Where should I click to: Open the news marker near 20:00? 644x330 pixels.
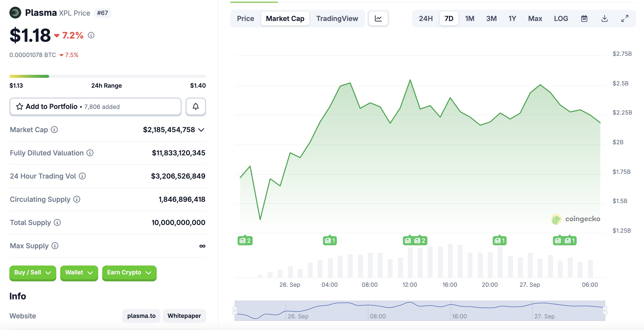coord(499,240)
